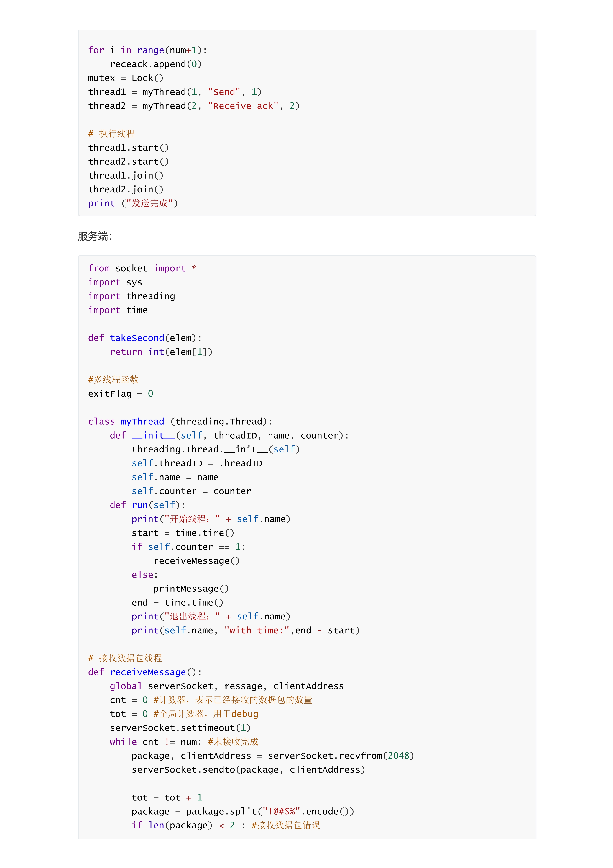
Task: Click the 'package.split("!@#$%".encode())' line
Action: click(x=243, y=812)
